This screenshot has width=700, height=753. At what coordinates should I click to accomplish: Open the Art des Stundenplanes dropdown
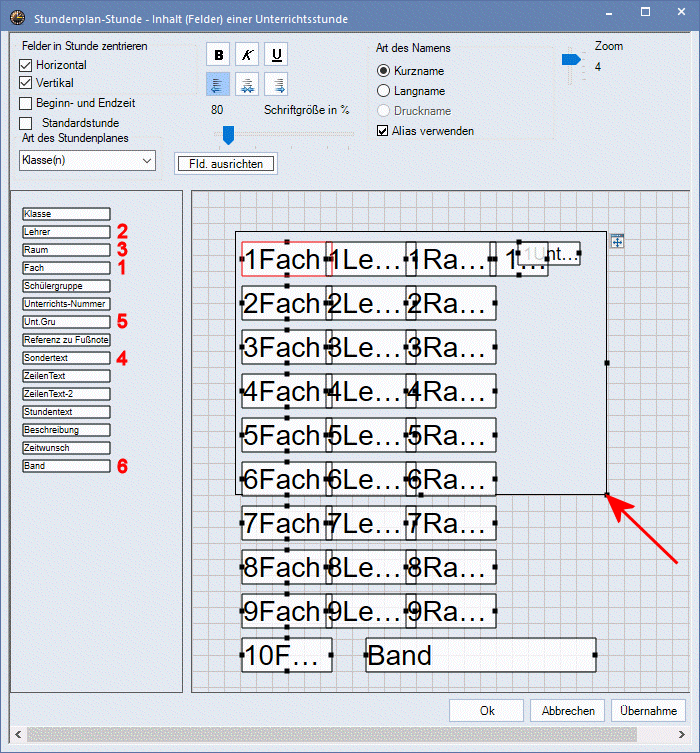(x=87, y=160)
